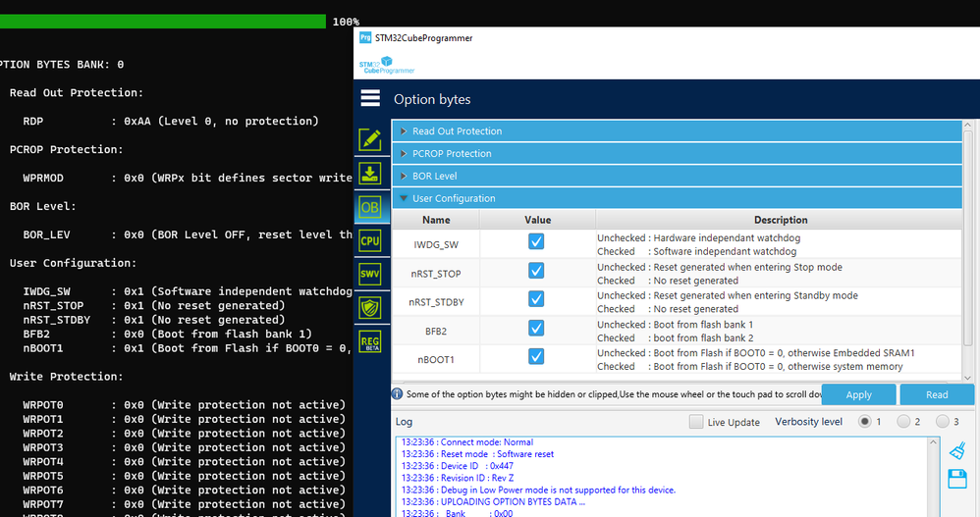Click the BOR_LEV line in terminal

tap(188, 234)
